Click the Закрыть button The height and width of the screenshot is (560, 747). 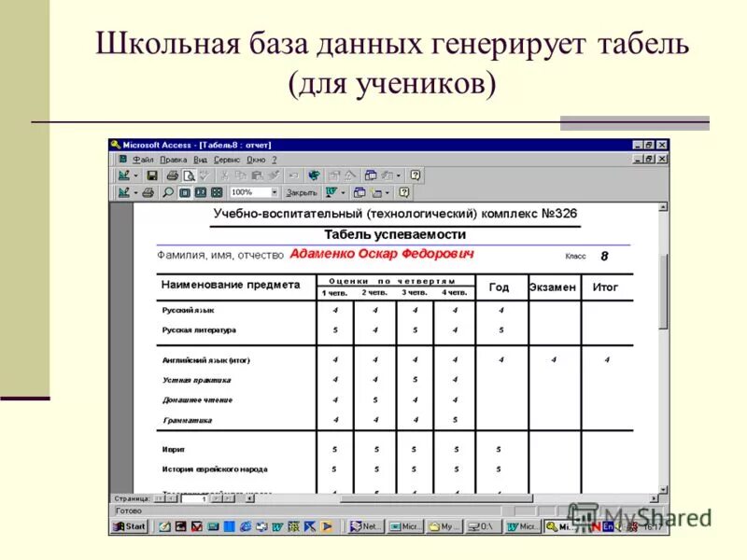[301, 192]
